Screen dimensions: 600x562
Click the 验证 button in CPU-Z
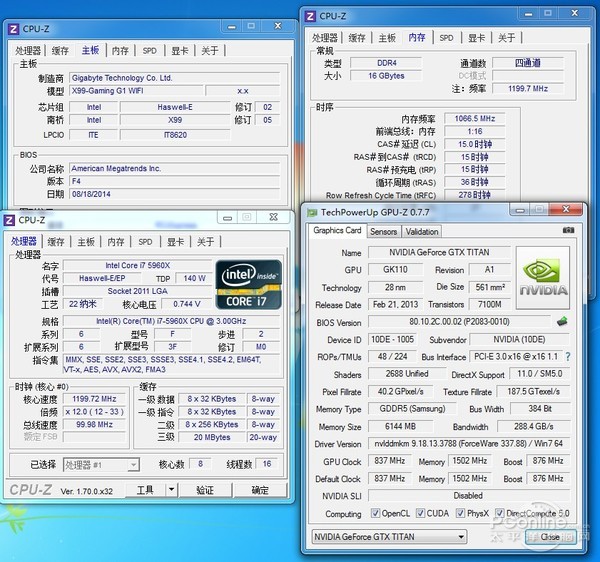click(x=205, y=489)
